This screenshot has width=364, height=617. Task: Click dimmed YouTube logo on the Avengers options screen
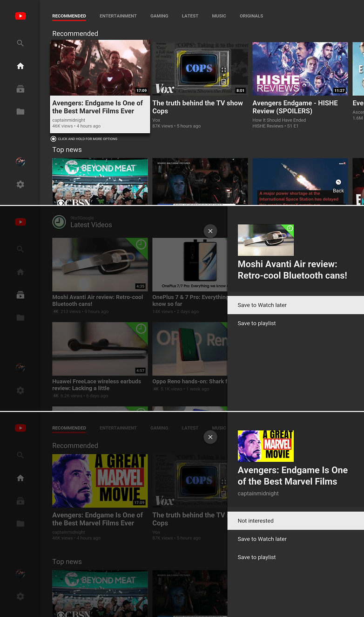[x=20, y=428]
